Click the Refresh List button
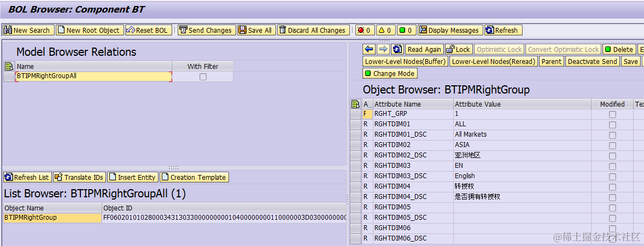644x246 pixels. [x=27, y=178]
